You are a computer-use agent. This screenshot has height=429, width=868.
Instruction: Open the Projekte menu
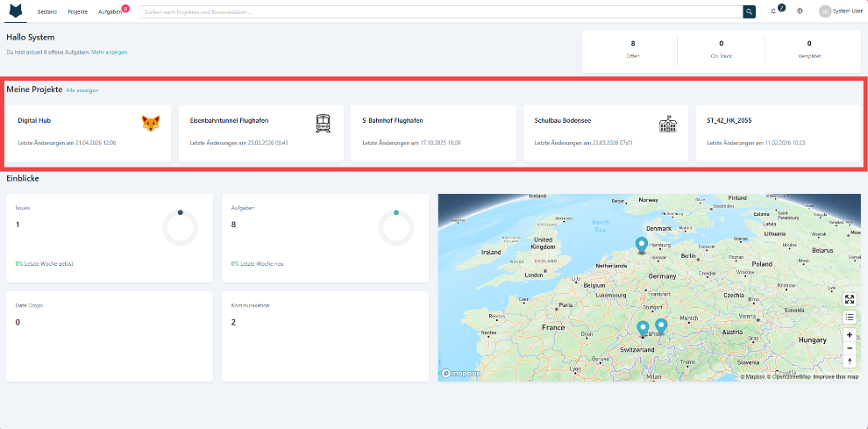click(77, 11)
